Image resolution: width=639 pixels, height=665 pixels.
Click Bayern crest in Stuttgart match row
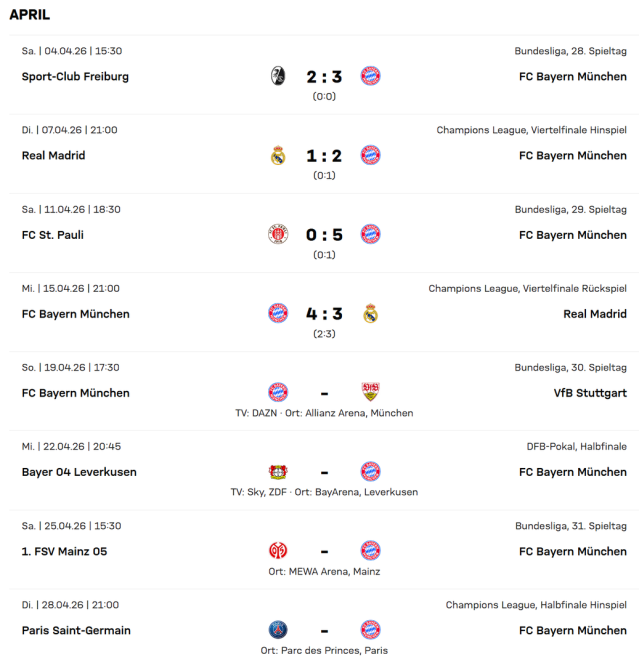pos(278,392)
